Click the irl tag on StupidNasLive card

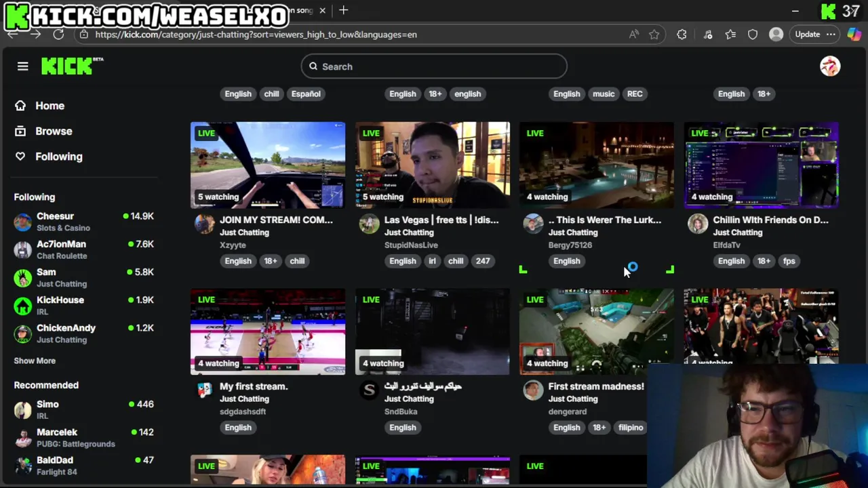432,261
